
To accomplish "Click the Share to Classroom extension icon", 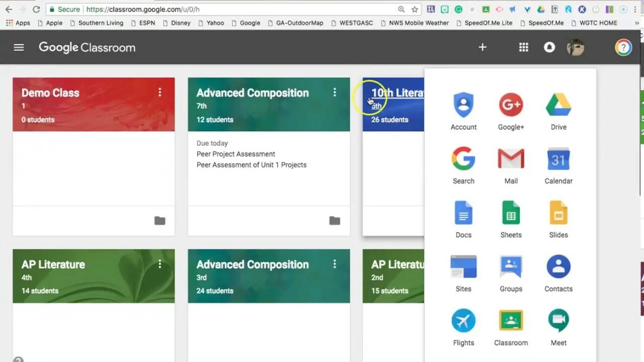I will [486, 9].
